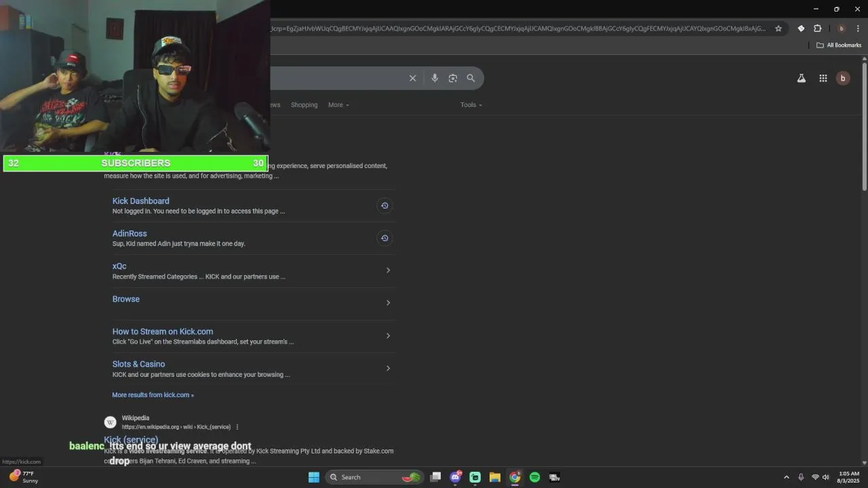Open the Google apps grid
The height and width of the screenshot is (488, 868).
tap(823, 79)
